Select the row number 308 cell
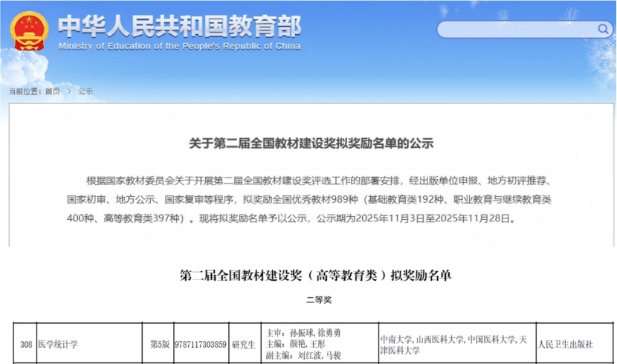617x364 pixels. [x=26, y=345]
